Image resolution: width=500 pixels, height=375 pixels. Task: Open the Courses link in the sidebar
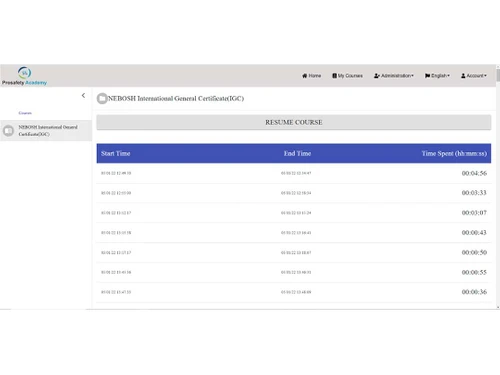(25, 113)
